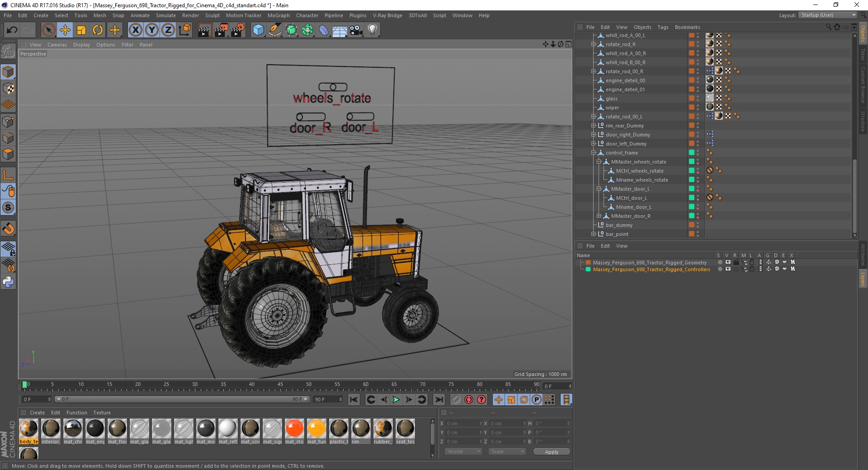Switch to Model mode in left palette
868x470 pixels.
(x=8, y=72)
